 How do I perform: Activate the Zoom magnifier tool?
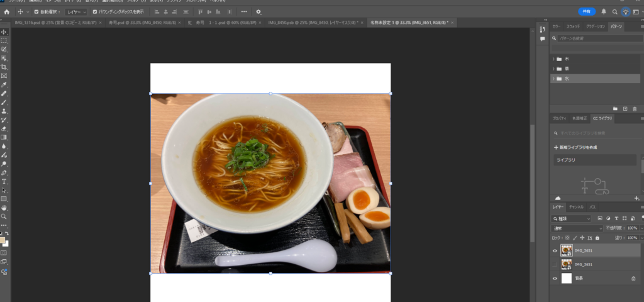(4, 216)
